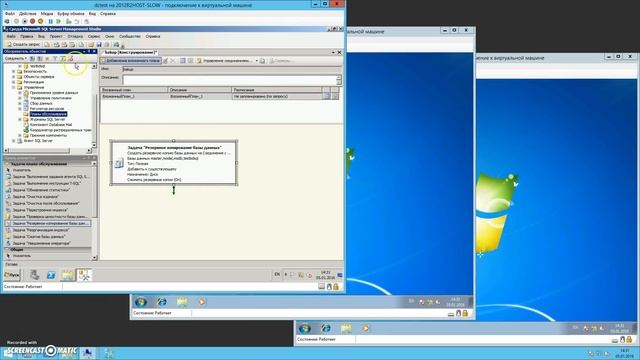The image size is (640, 360).
Task: Open Explorer folder icon in rightmost VM window
Action: coord(346,328)
